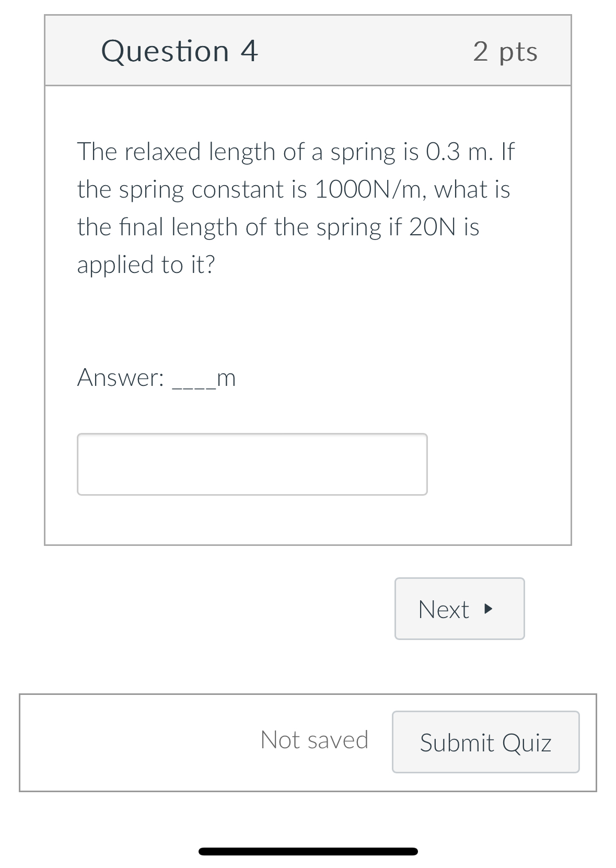Select the question text paragraph
616x868 pixels.
pyautogui.click(x=293, y=208)
